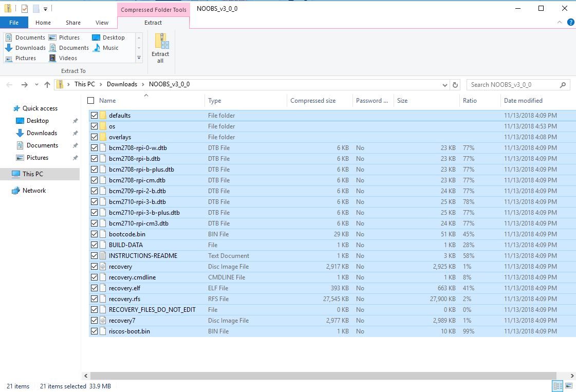This screenshot has height=392, width=576.
Task: Click the recovery7 disc image file icon
Action: point(103,321)
